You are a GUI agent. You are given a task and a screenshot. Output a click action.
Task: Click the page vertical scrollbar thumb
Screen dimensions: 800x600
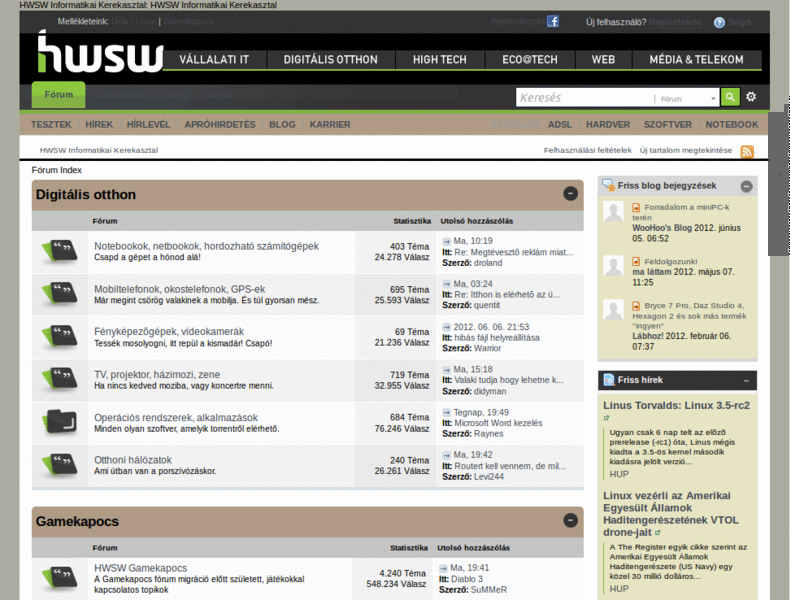779,183
